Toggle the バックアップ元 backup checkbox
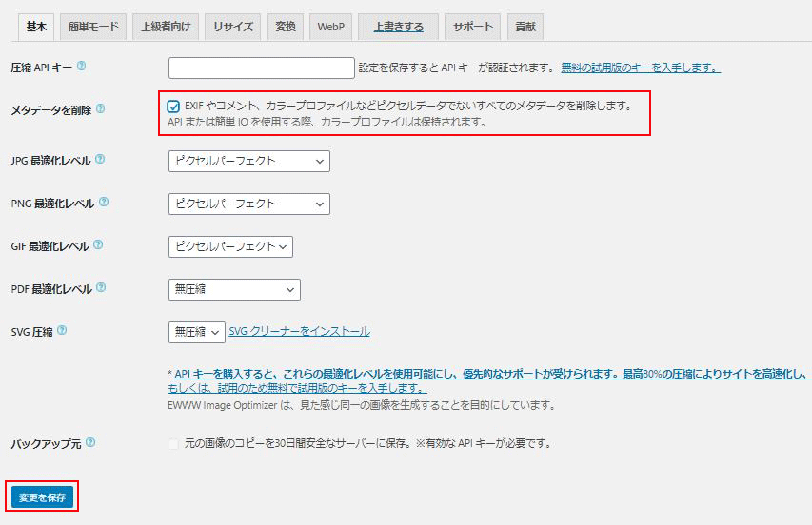The image size is (812, 525). [x=173, y=444]
